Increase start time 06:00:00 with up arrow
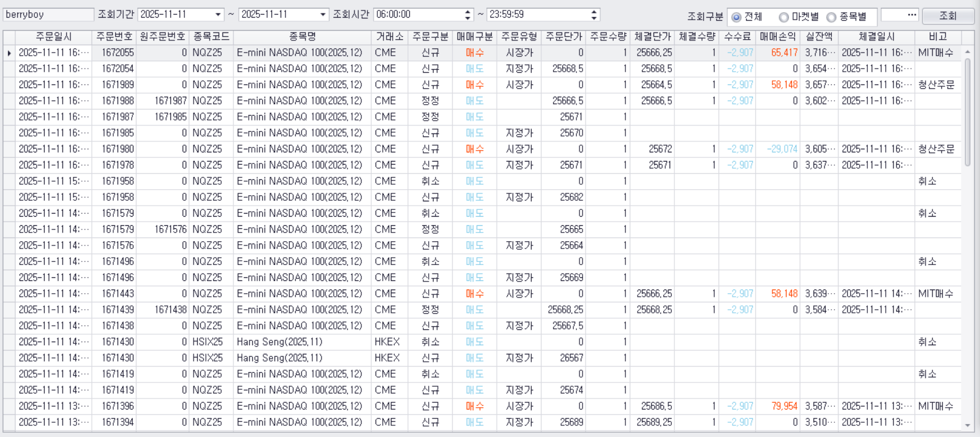 click(x=468, y=11)
